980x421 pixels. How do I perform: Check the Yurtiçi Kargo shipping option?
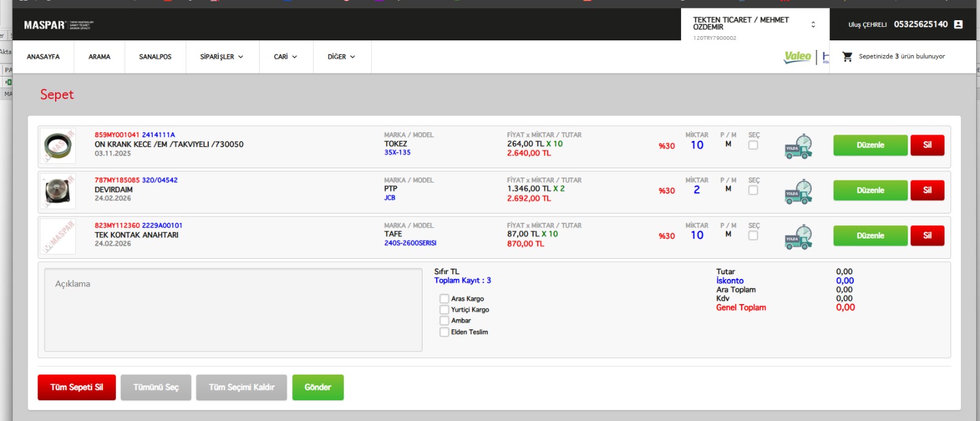[444, 310]
